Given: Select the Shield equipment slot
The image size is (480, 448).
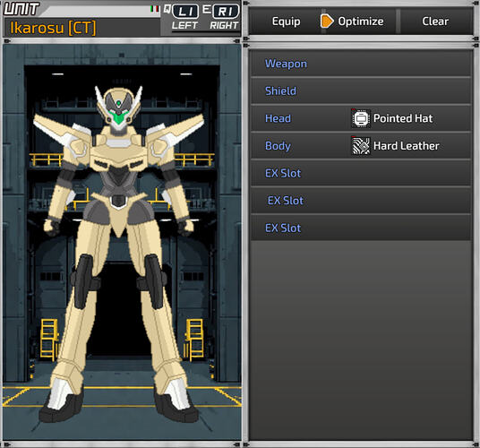Looking at the screenshot, I should (x=361, y=91).
